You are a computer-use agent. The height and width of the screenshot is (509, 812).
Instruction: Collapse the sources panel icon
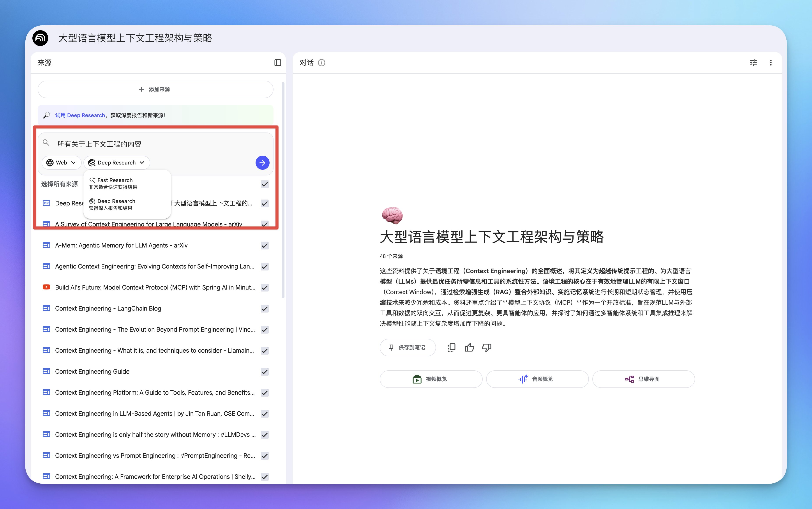tap(278, 63)
